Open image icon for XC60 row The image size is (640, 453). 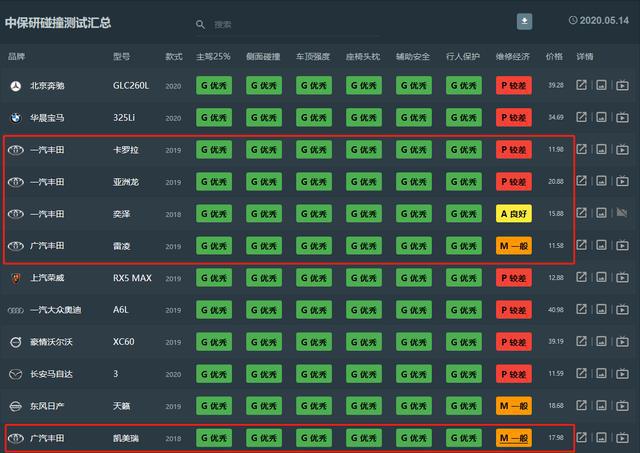tap(601, 341)
